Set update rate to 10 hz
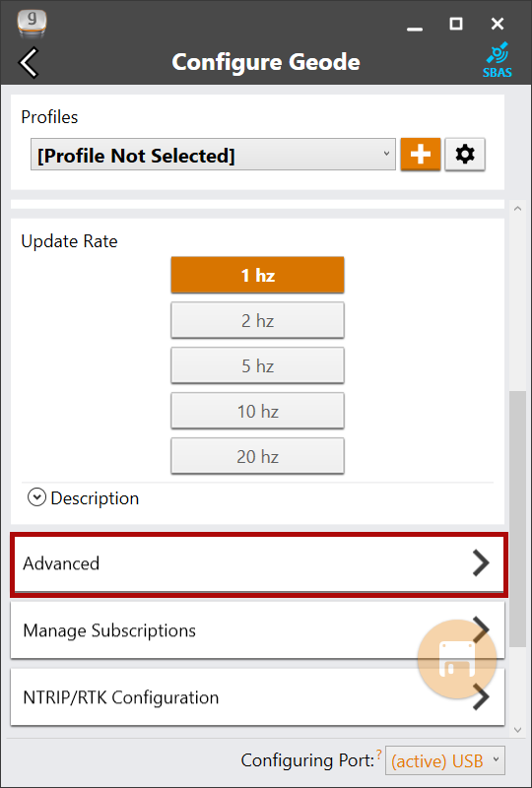The image size is (532, 788). pos(257,411)
